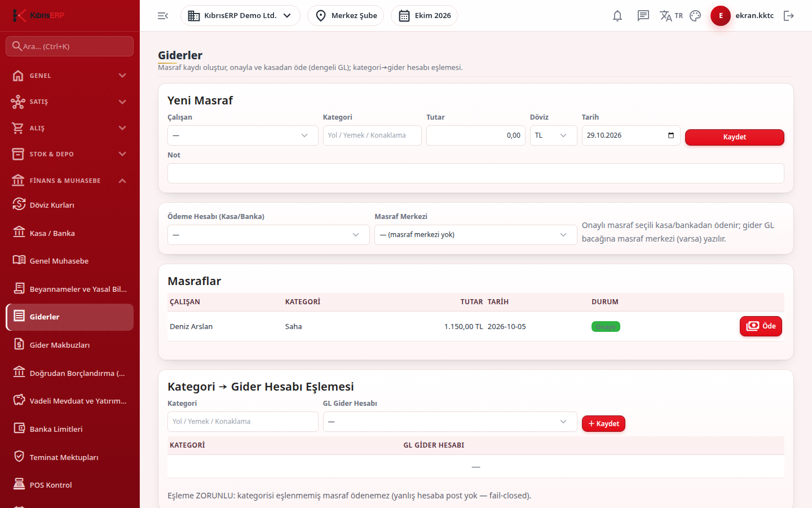Collapse the sidebar with the hamburger icon
The height and width of the screenshot is (508, 812).
point(163,16)
